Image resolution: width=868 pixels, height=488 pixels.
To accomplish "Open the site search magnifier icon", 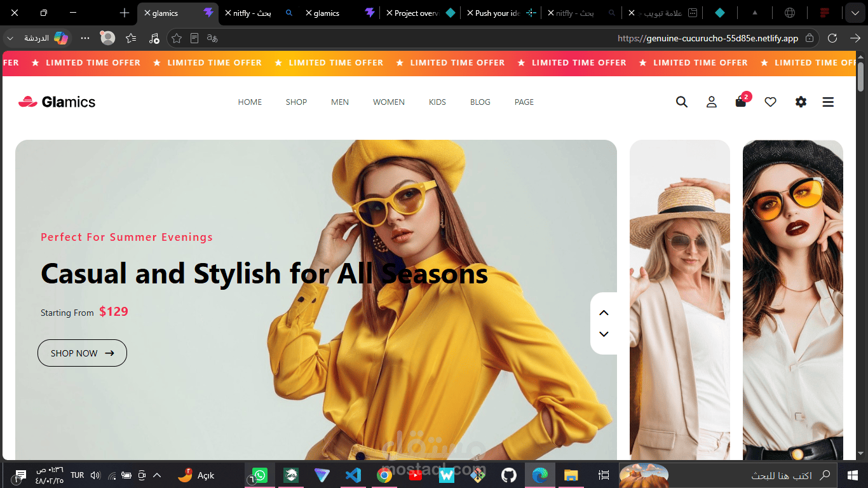I will (x=682, y=102).
